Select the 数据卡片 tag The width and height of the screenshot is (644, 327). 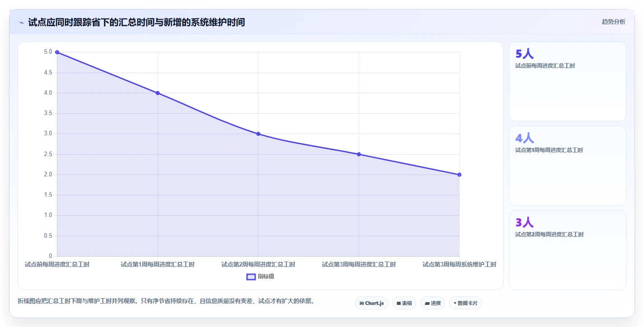coord(466,303)
